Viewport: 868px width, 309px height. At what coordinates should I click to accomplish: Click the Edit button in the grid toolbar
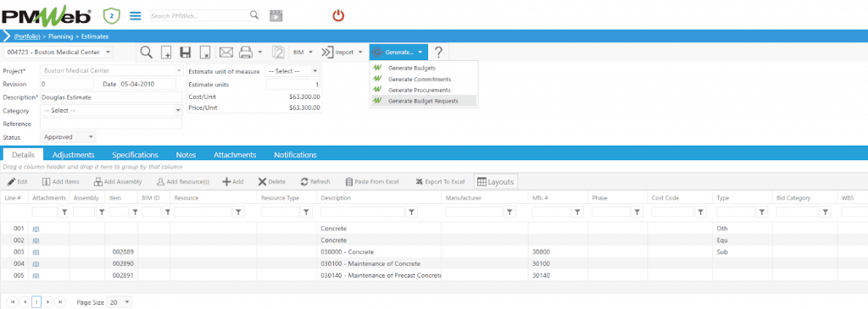tap(17, 181)
